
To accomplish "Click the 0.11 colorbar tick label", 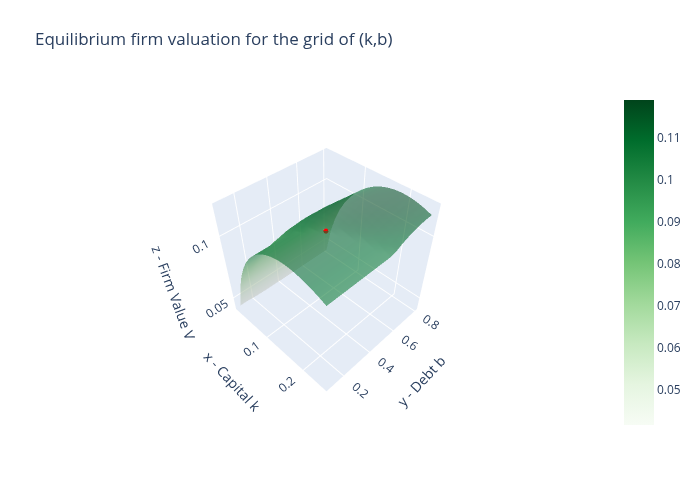I will (x=669, y=138).
